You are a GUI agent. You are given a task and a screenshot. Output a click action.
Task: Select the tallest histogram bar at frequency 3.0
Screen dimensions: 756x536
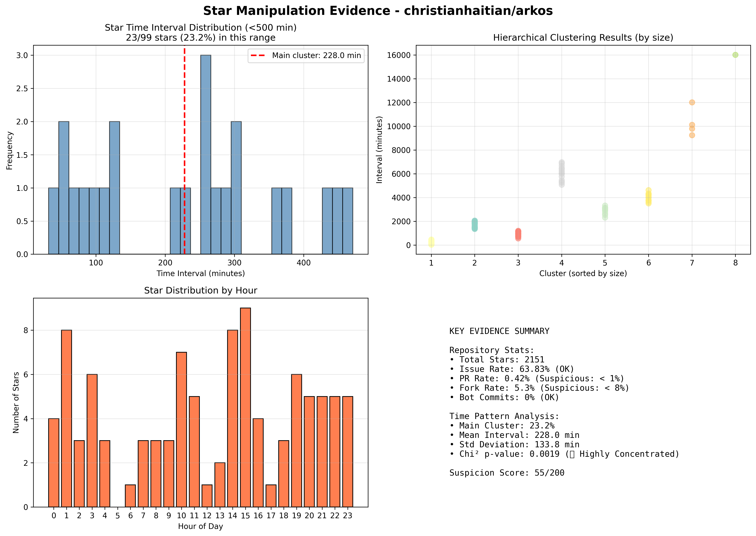[206, 155]
